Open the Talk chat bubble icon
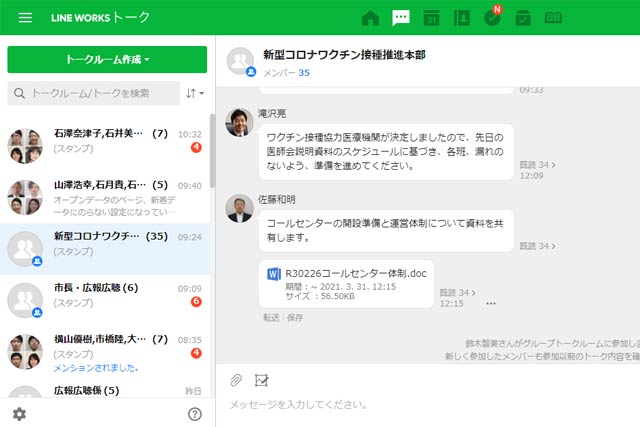 pyautogui.click(x=401, y=18)
